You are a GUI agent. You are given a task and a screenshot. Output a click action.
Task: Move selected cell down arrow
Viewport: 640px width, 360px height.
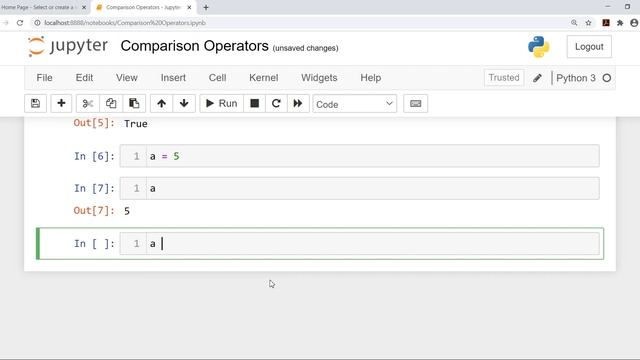tap(184, 104)
